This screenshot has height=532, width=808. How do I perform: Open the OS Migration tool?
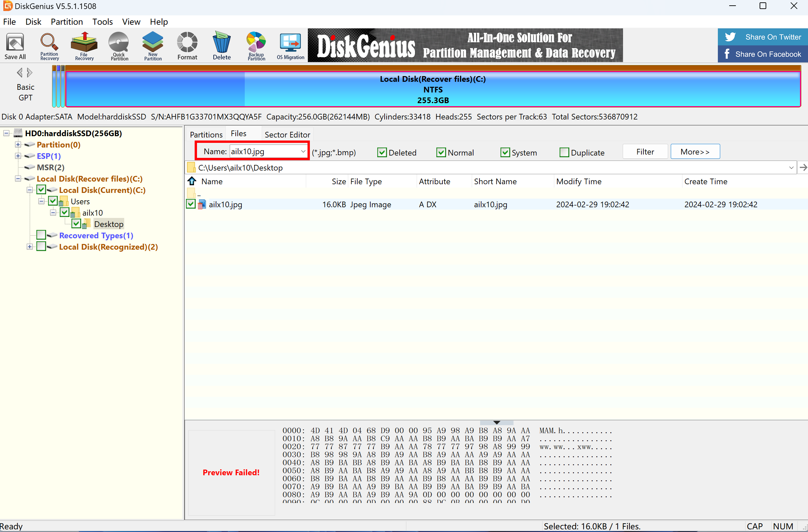[x=290, y=46]
